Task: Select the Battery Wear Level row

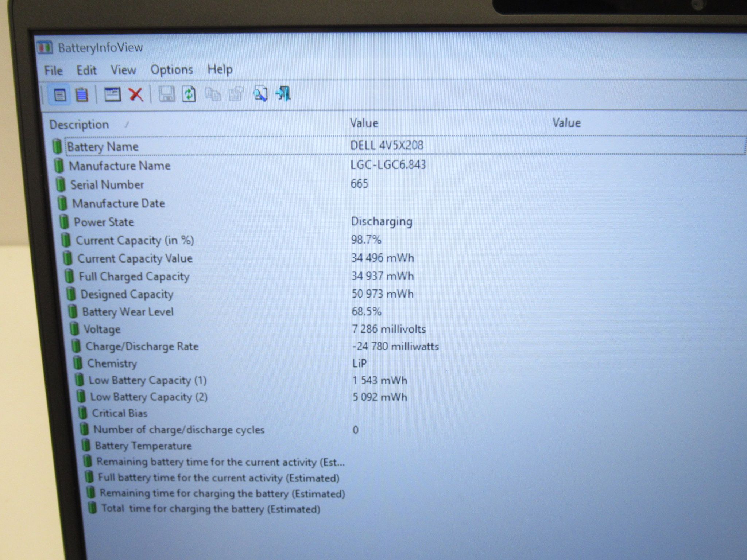Action: pyautogui.click(x=407, y=312)
